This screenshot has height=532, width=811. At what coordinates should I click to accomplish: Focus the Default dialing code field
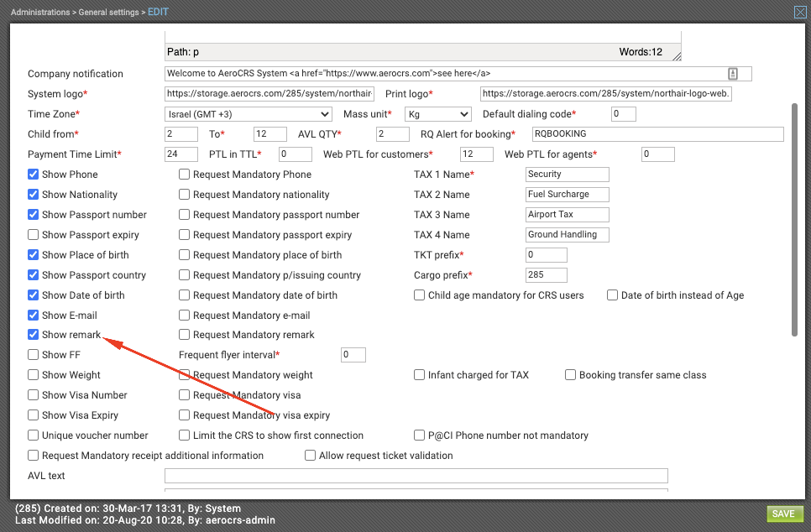(x=624, y=114)
